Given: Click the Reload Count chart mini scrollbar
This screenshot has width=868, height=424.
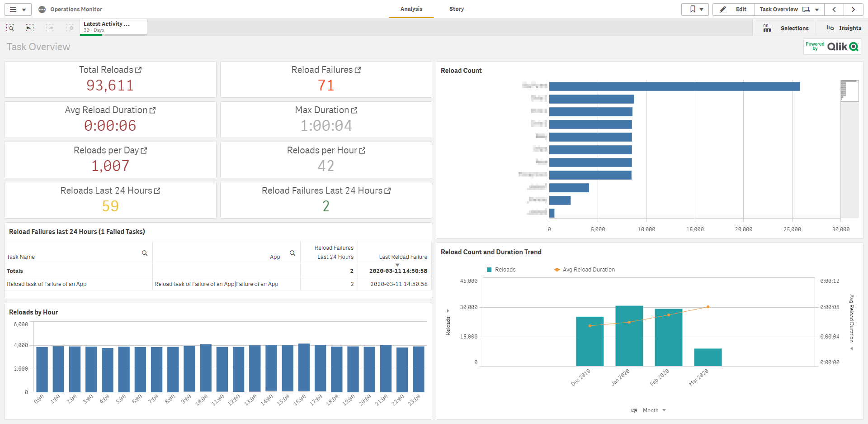Looking at the screenshot, I should click(x=849, y=91).
